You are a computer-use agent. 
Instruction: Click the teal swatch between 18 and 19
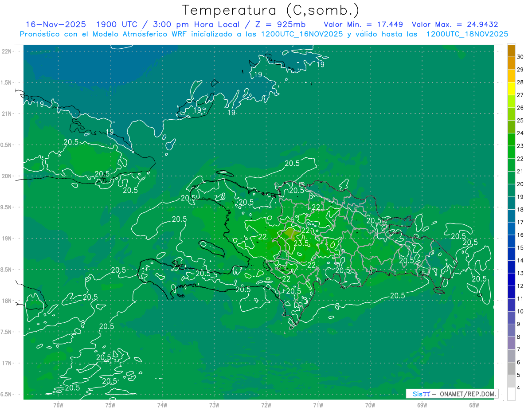[511, 203]
